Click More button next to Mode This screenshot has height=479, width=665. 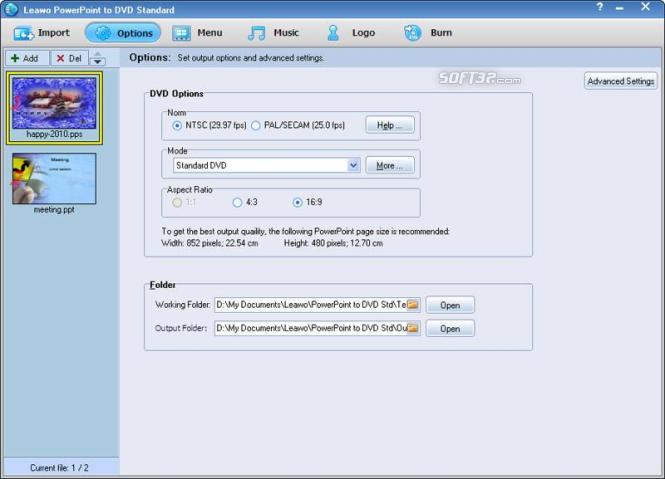[390, 165]
